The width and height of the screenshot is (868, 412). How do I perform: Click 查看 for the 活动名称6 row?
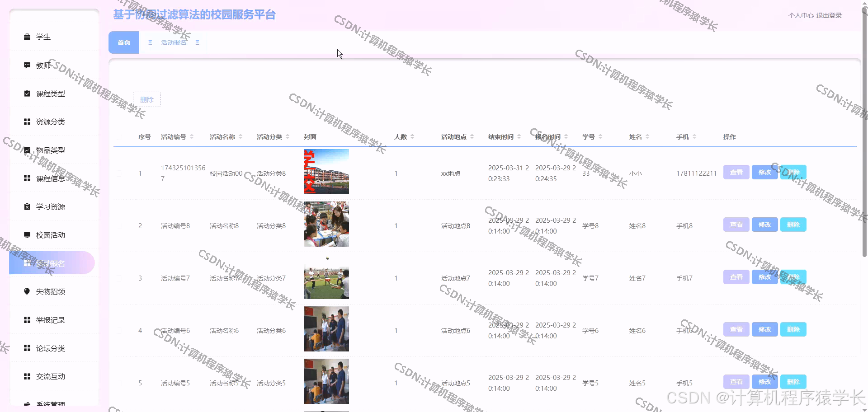click(736, 329)
